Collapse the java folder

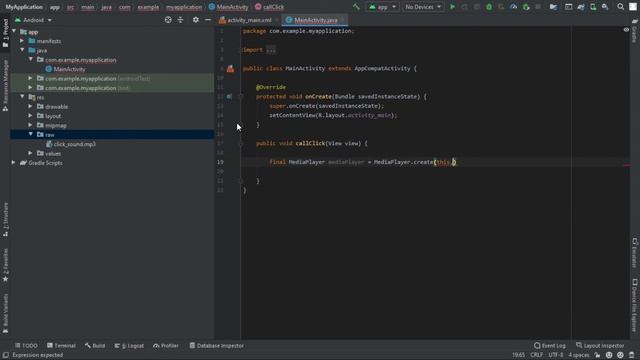coord(22,50)
